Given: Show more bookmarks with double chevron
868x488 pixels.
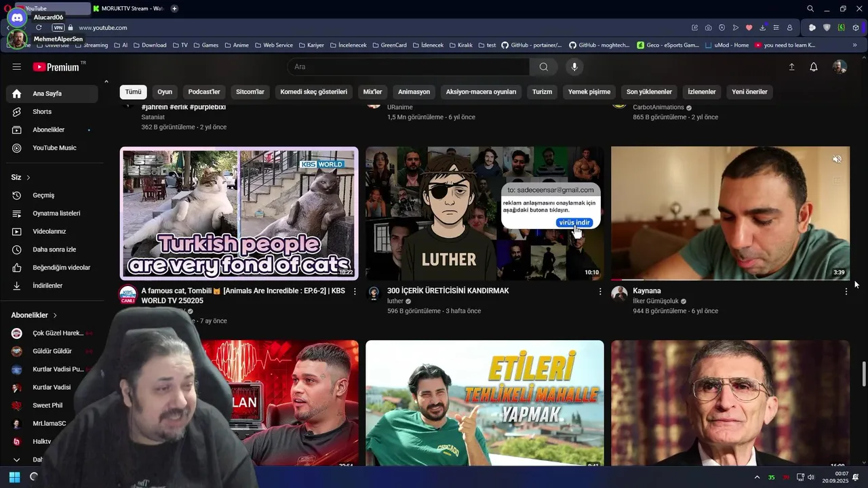Looking at the screenshot, I should [855, 45].
